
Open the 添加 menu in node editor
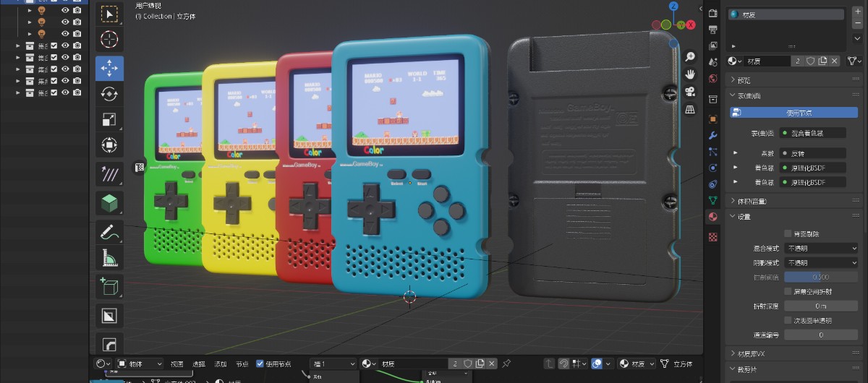point(220,363)
